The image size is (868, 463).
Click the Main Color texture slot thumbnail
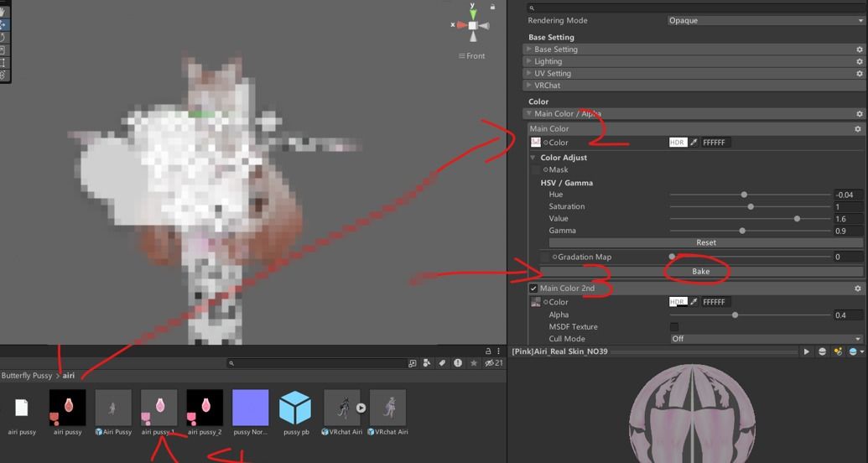pyautogui.click(x=535, y=143)
